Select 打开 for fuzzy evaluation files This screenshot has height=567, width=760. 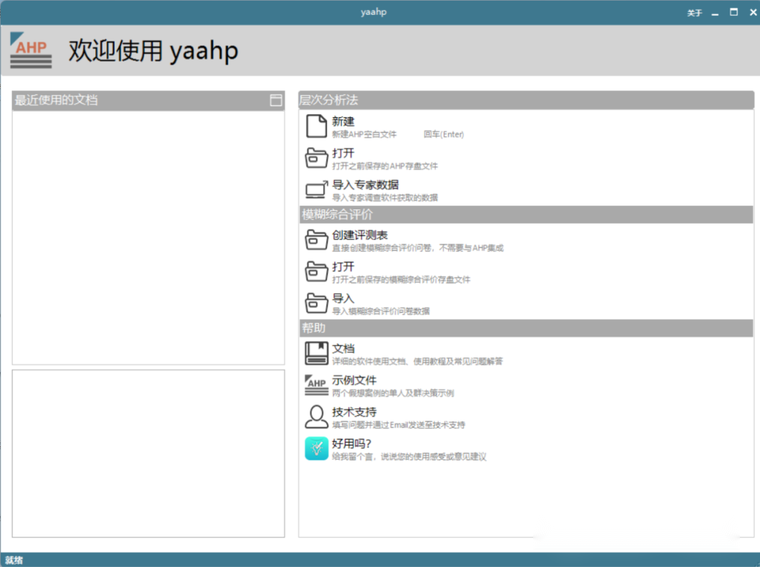343,267
